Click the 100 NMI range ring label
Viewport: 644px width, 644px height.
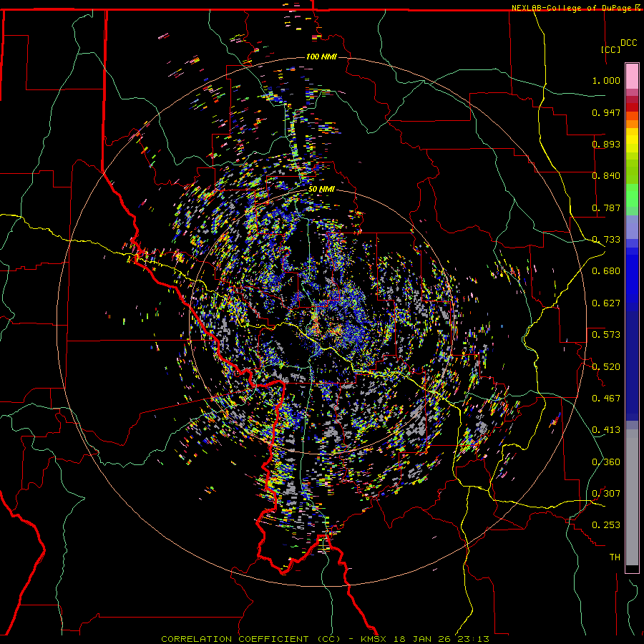point(321,57)
